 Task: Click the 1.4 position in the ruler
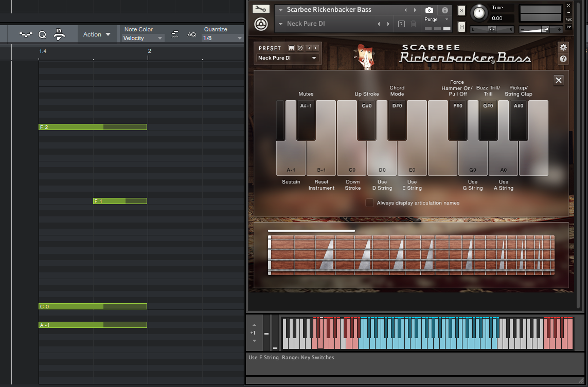tap(42, 51)
